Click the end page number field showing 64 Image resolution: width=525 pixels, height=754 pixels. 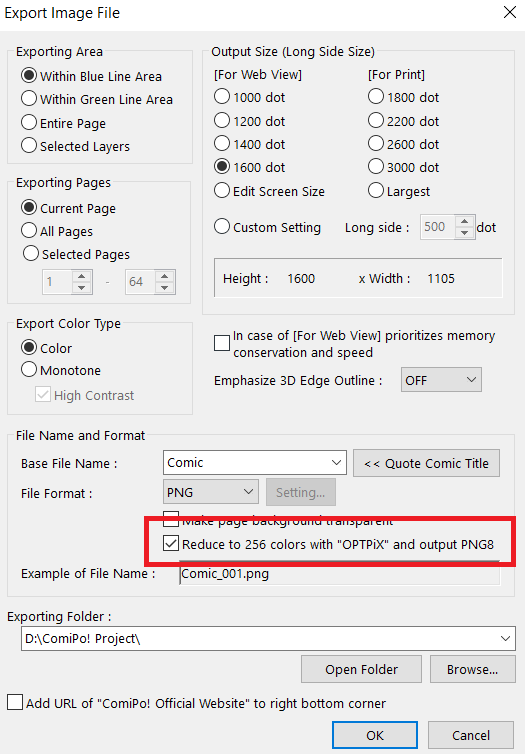coord(140,281)
